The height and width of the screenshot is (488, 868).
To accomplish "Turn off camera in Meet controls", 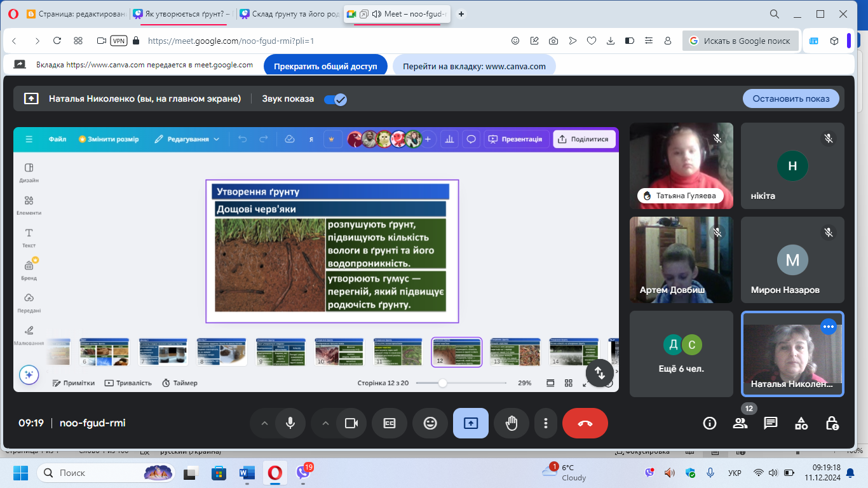I will [x=351, y=423].
